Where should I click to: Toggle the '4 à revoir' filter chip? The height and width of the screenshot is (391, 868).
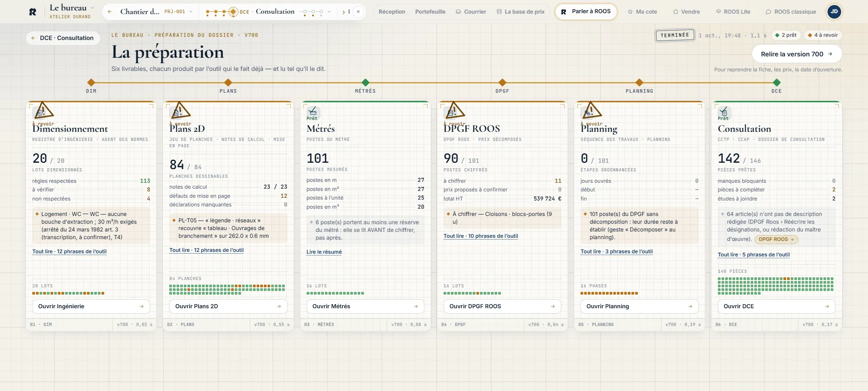pyautogui.click(x=823, y=35)
